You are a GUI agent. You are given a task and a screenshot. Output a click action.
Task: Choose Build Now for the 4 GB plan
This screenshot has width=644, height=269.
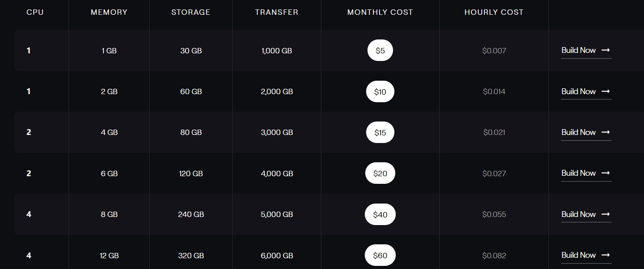578,132
